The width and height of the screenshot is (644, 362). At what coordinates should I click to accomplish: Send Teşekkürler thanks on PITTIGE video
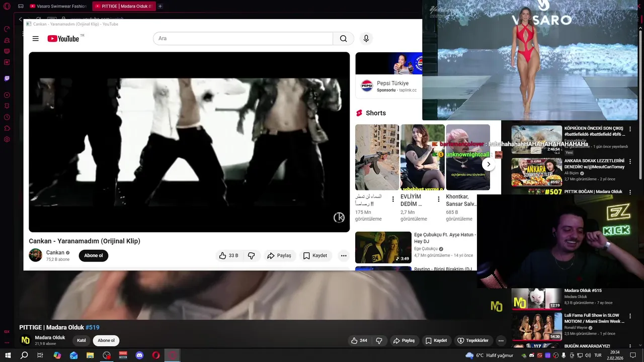point(473,340)
